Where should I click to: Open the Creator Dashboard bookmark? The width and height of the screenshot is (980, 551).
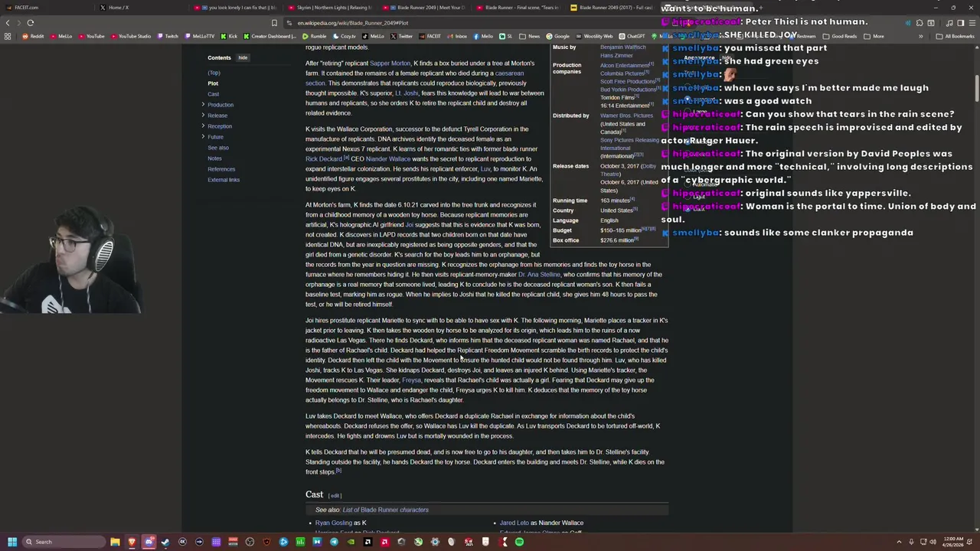pyautogui.click(x=269, y=36)
